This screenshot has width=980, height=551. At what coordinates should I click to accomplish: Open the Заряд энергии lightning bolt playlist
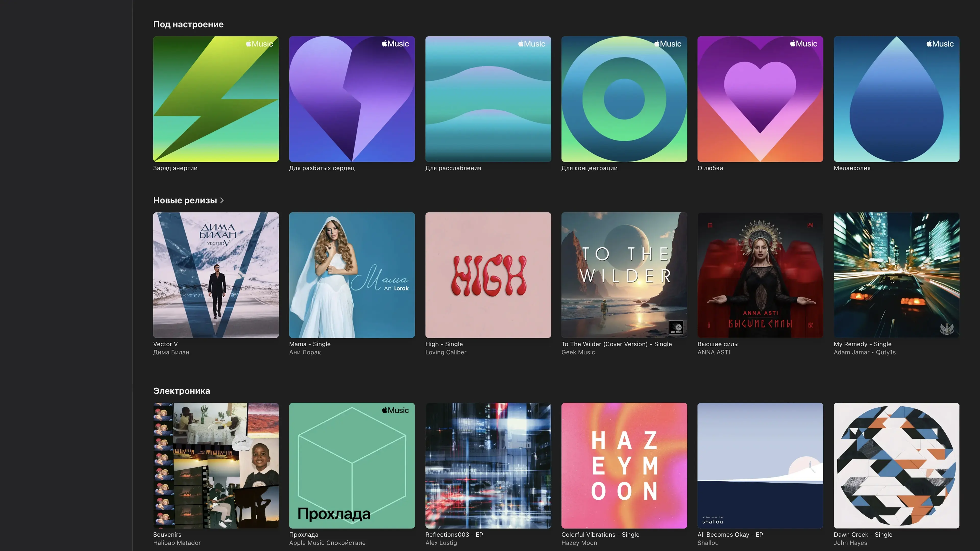[216, 99]
